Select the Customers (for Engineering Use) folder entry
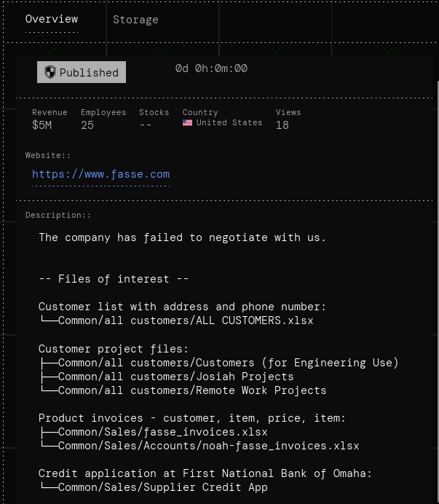The image size is (439, 504). (228, 363)
